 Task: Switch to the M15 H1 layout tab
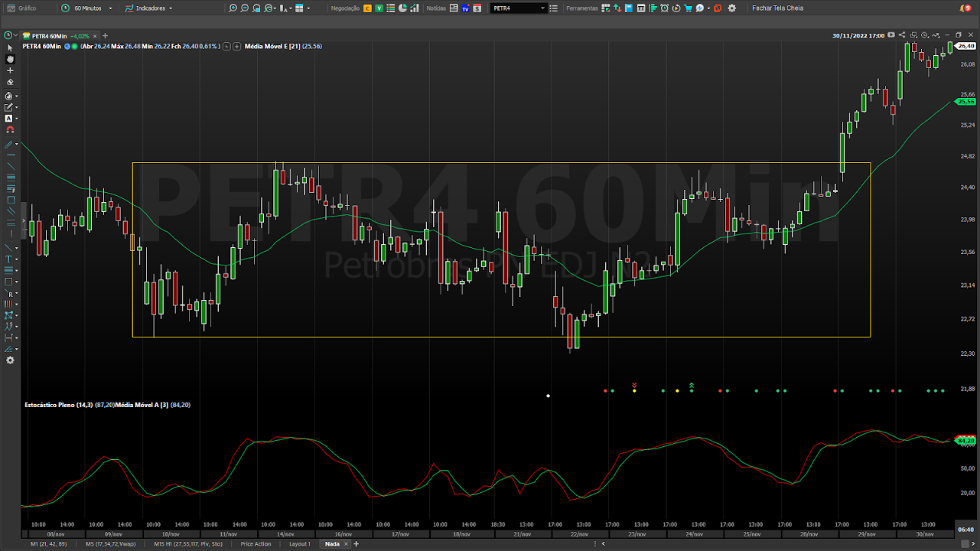pos(188,543)
